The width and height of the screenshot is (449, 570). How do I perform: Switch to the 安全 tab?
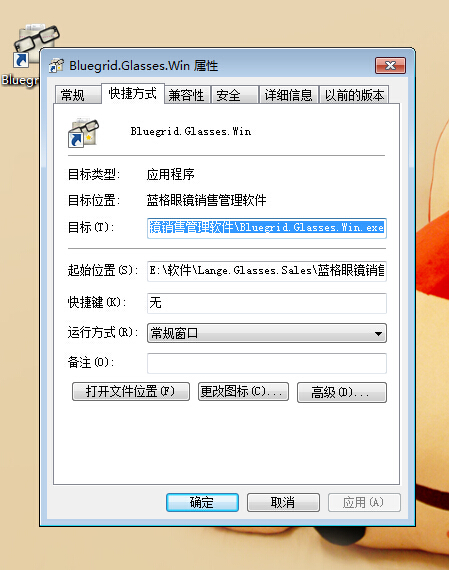coord(234,95)
